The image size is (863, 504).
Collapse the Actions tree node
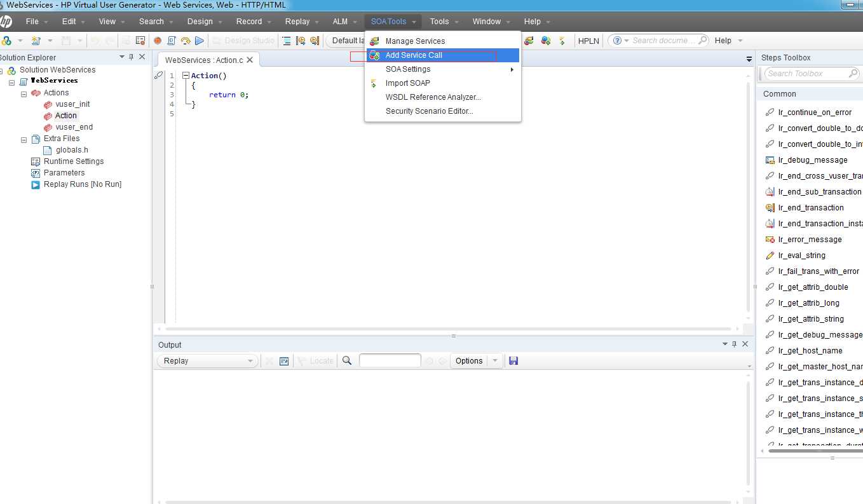pyautogui.click(x=24, y=93)
